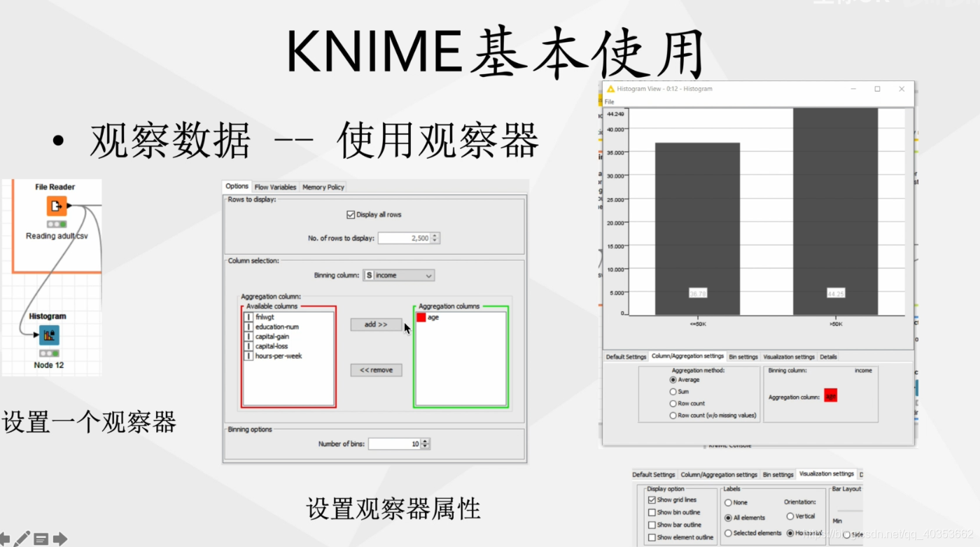Click the 44.25 bar value label
Viewport: 980px width, 547px height.
click(x=835, y=293)
